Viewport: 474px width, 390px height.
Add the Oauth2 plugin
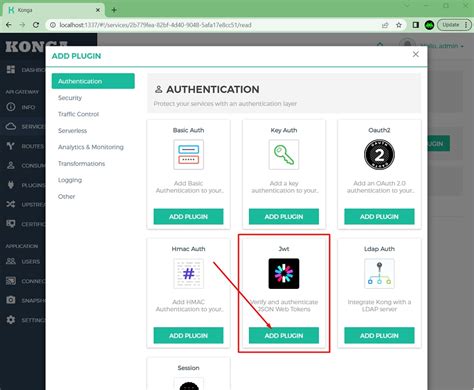coord(379,217)
